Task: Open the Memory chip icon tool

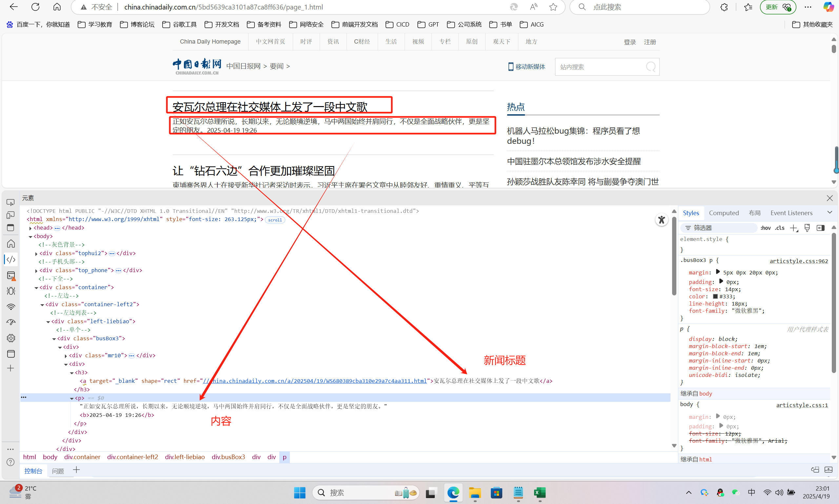Action: coord(11,338)
